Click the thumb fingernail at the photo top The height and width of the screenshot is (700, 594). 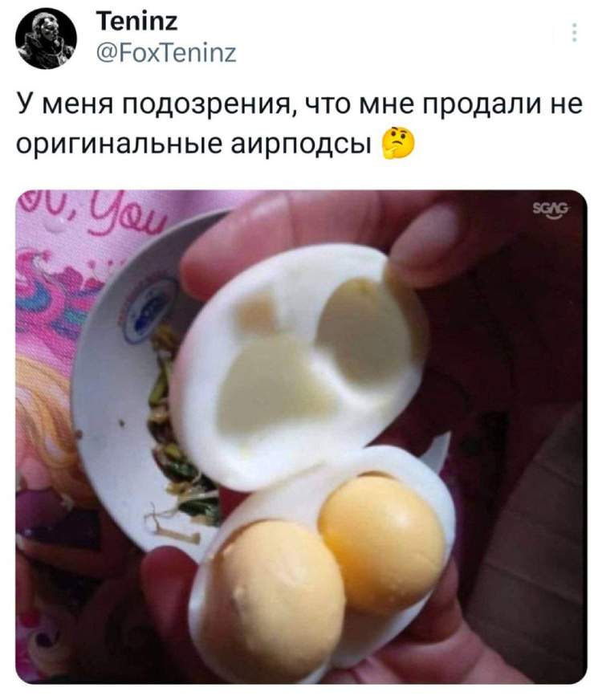point(424,236)
